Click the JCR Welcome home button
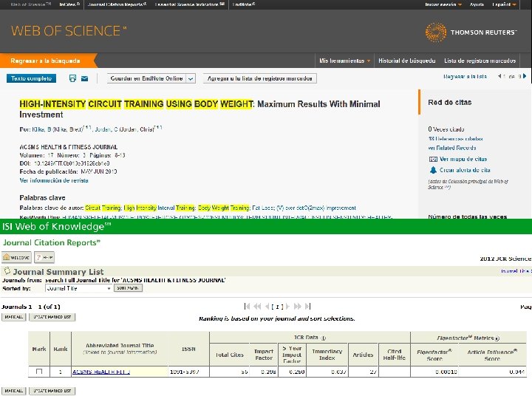This screenshot has width=532, height=399. click(16, 258)
